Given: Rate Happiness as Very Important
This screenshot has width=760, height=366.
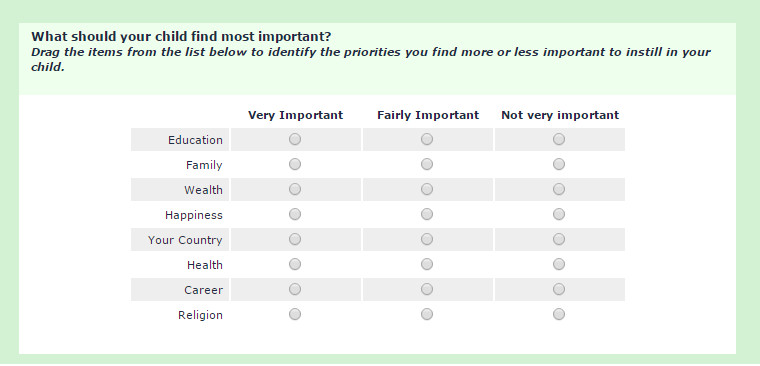Looking at the screenshot, I should (x=295, y=214).
